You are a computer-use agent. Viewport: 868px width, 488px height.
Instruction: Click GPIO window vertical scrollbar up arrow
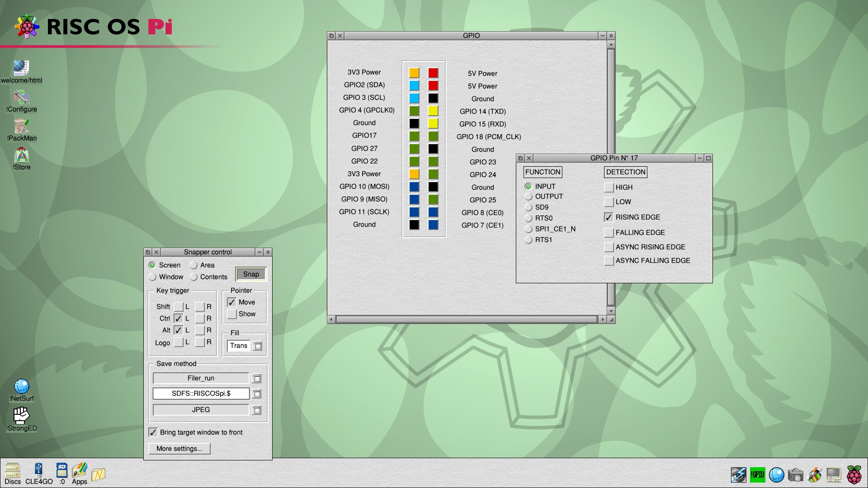click(611, 44)
